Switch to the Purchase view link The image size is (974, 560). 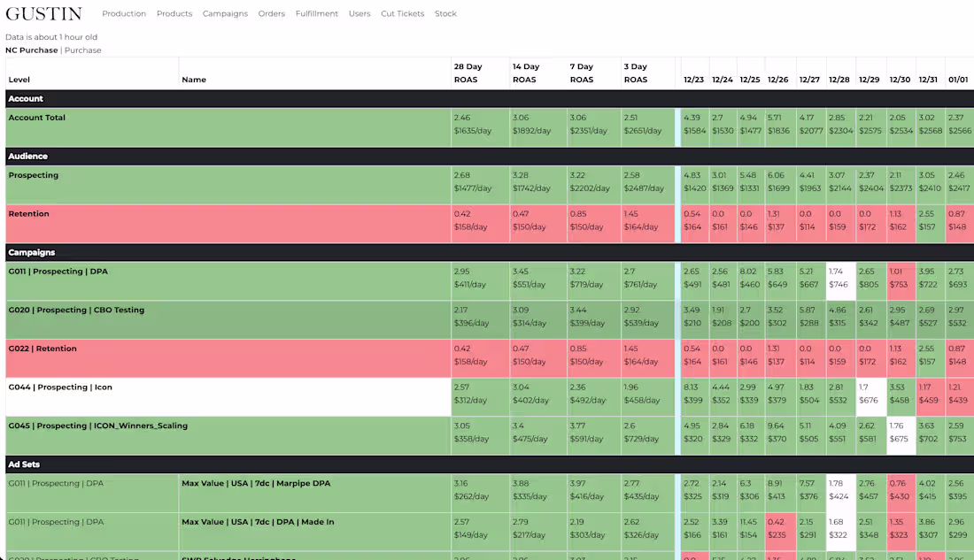coord(82,50)
